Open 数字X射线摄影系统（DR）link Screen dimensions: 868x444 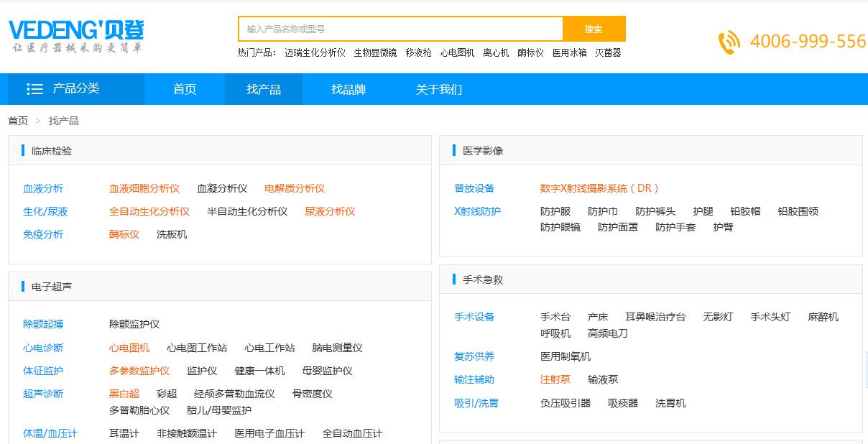(599, 188)
